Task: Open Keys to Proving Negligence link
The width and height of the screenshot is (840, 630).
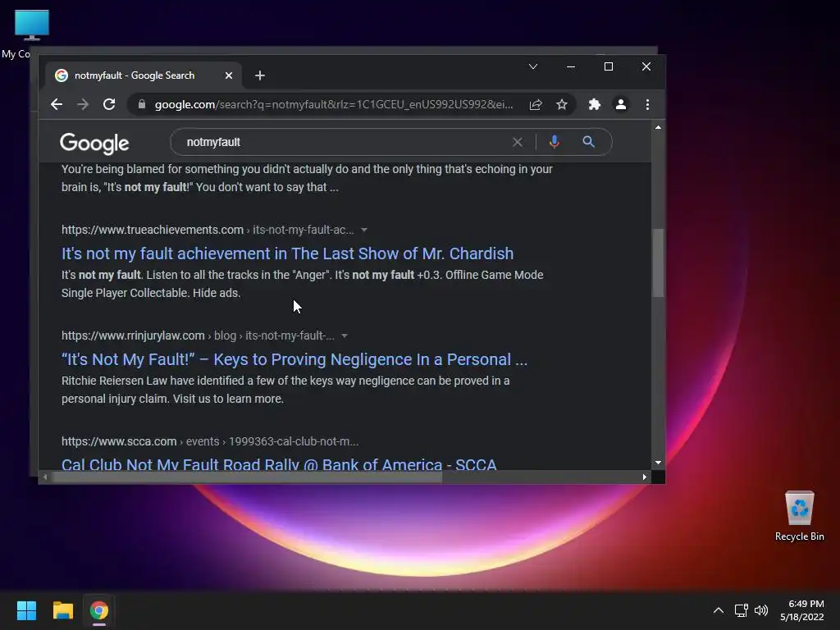Action: pyautogui.click(x=294, y=359)
